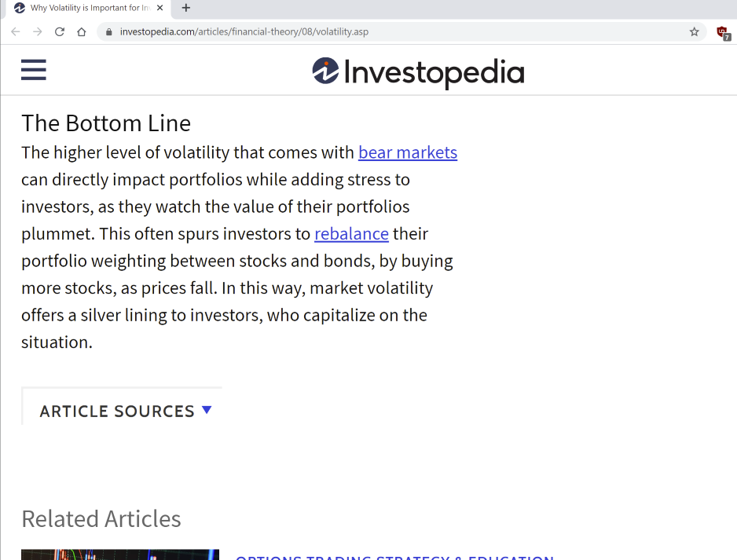
Task: Reload the current page
Action: click(x=60, y=32)
